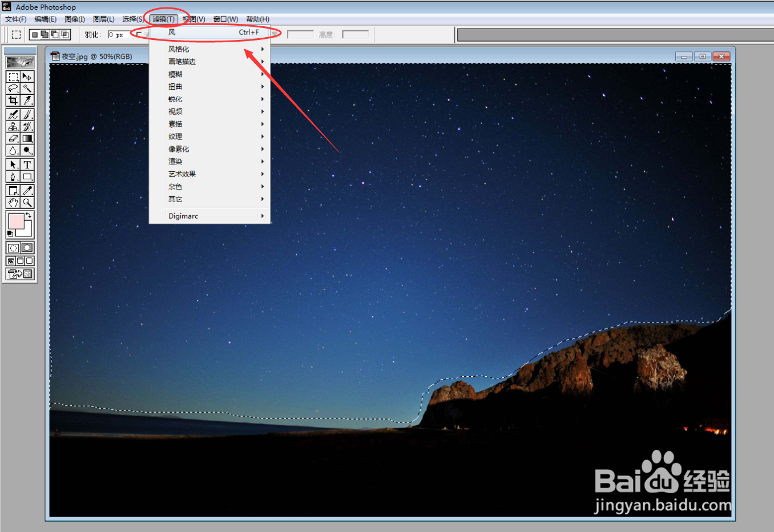Open the 图像(I) menu
Image resolution: width=774 pixels, height=532 pixels.
(75, 19)
